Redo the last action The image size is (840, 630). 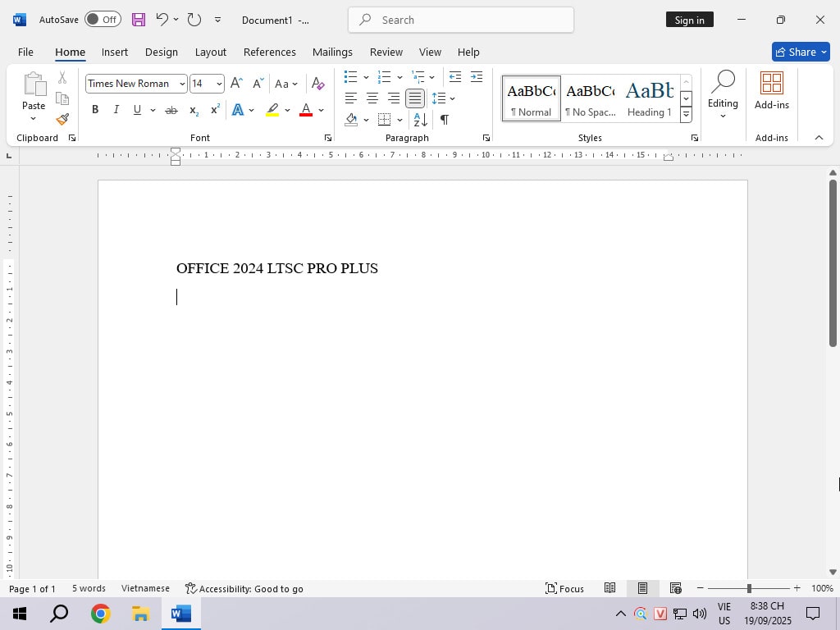(x=194, y=20)
